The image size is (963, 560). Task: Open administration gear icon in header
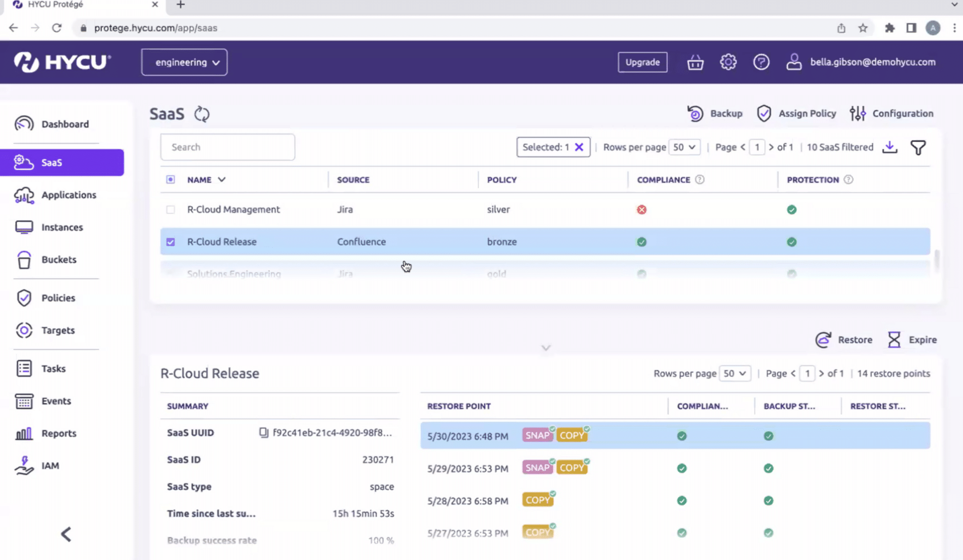[728, 62]
